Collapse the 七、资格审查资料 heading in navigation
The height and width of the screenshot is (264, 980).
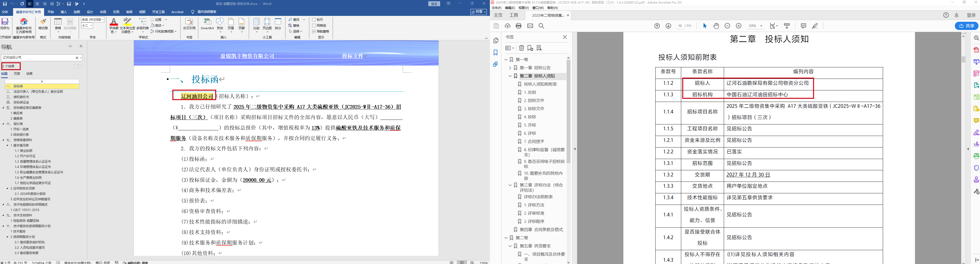coord(3,140)
